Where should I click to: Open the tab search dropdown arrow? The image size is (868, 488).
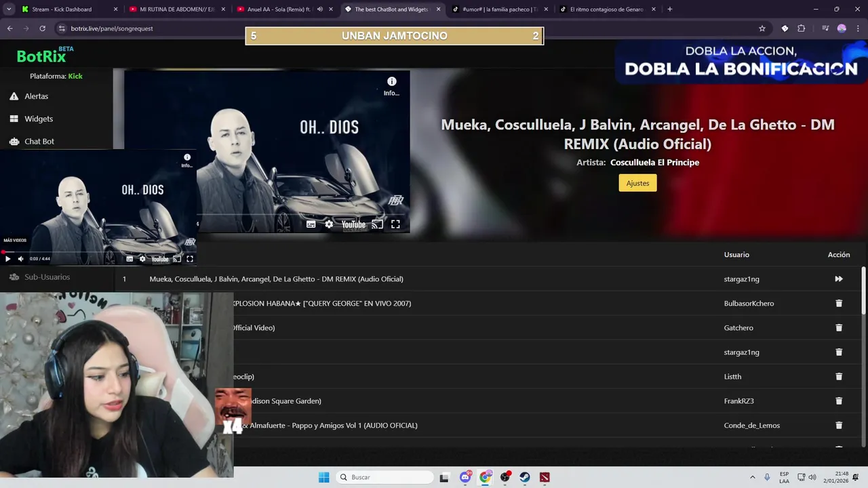click(x=8, y=9)
